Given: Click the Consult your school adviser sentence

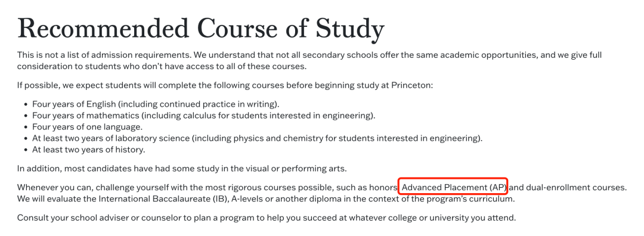Looking at the screenshot, I should click(266, 218).
